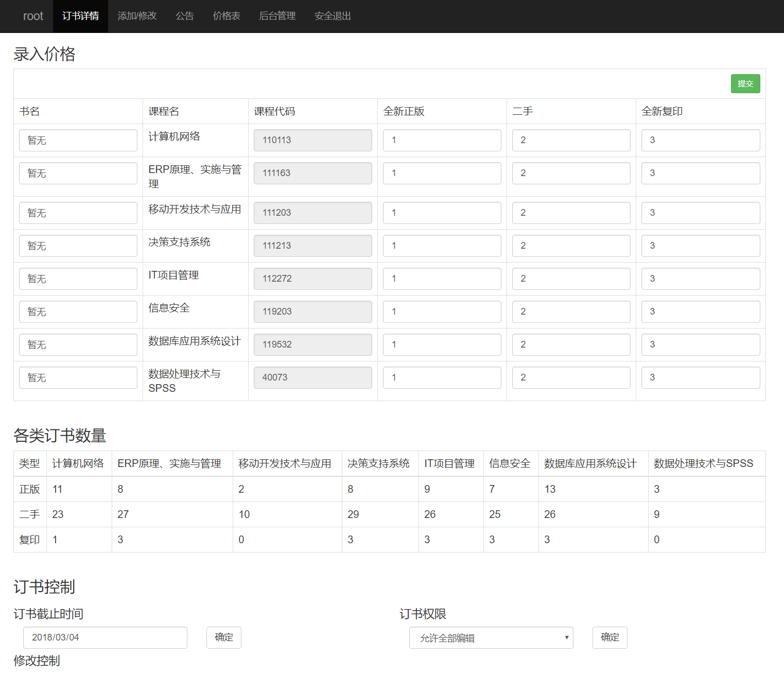Click the root brand link
This screenshot has height=674, width=784.
33,16
